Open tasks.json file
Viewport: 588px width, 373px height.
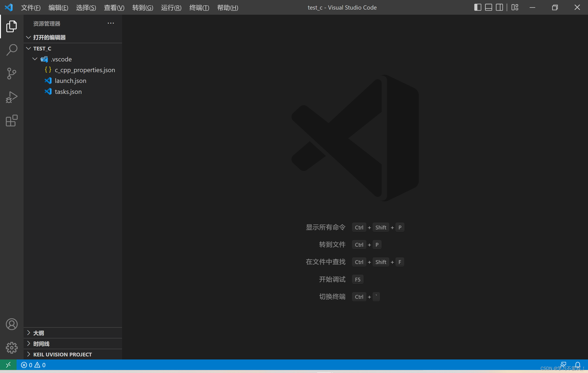(68, 92)
